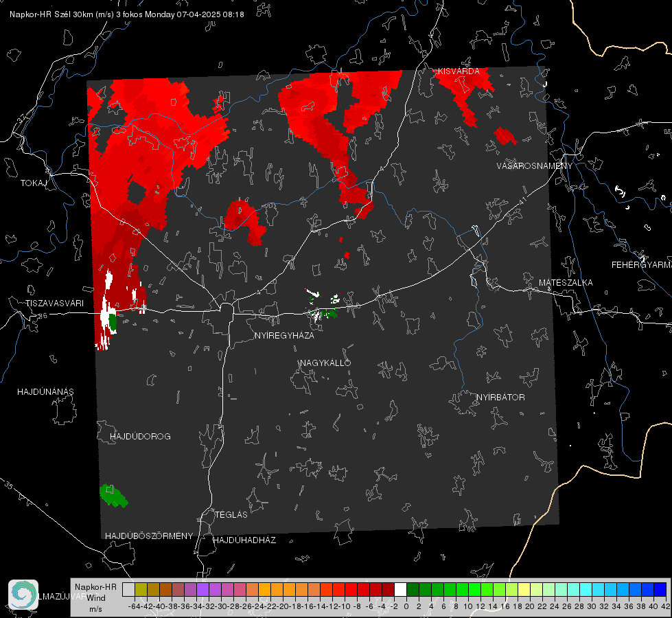Click the darkest green legend swatch
Viewport: 672px width, 618px height.
(413, 590)
